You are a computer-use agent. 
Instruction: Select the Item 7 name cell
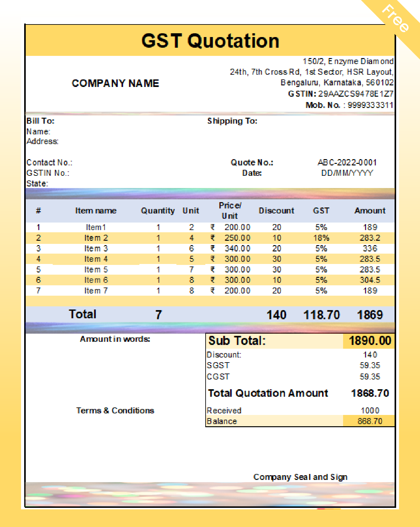click(x=96, y=291)
